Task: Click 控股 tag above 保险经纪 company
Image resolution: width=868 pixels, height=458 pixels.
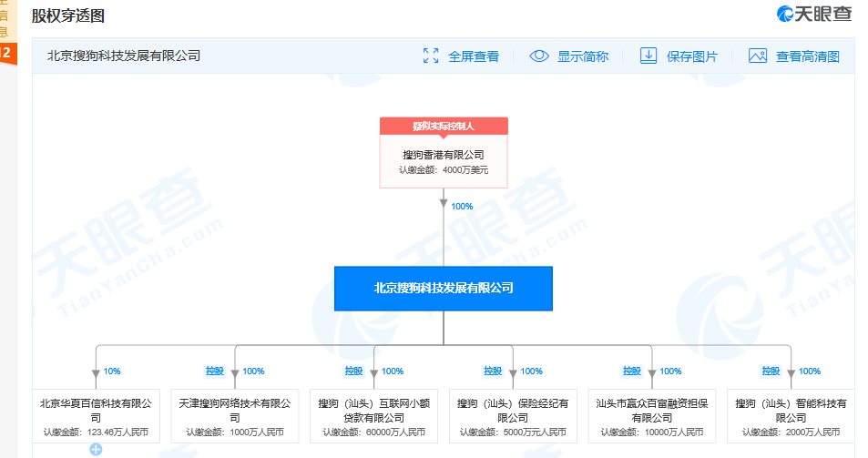Action: click(x=493, y=371)
